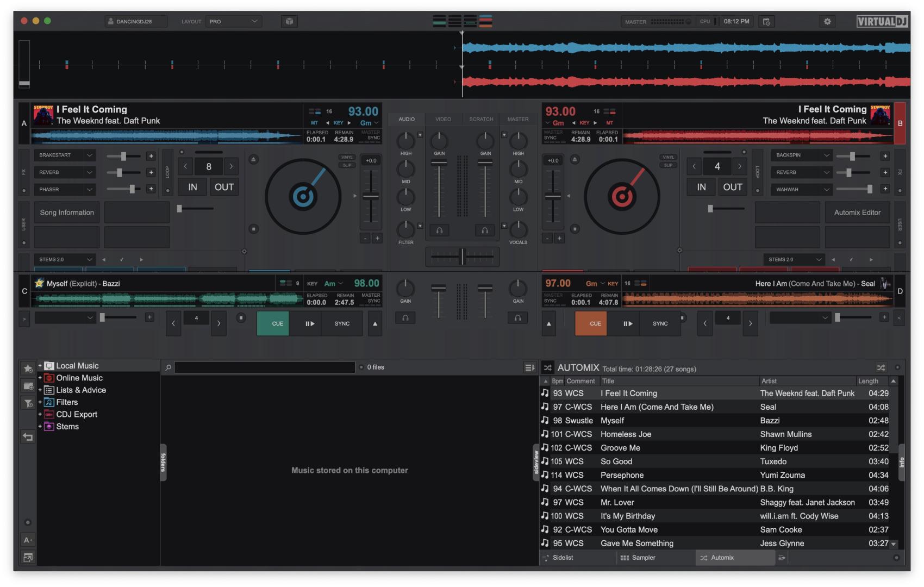Open the Sidelist tab

pos(578,558)
